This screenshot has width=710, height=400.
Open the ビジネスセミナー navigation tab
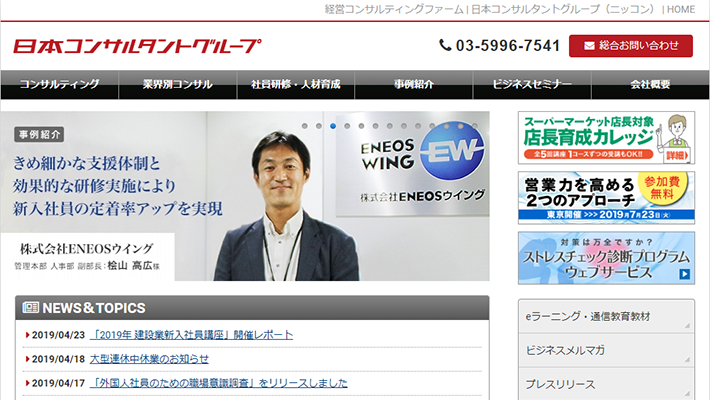click(x=532, y=84)
